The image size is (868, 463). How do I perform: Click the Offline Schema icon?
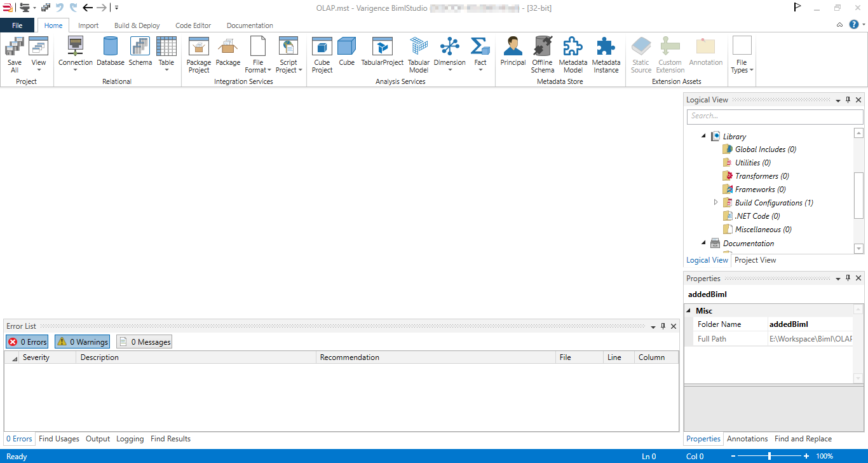click(543, 55)
